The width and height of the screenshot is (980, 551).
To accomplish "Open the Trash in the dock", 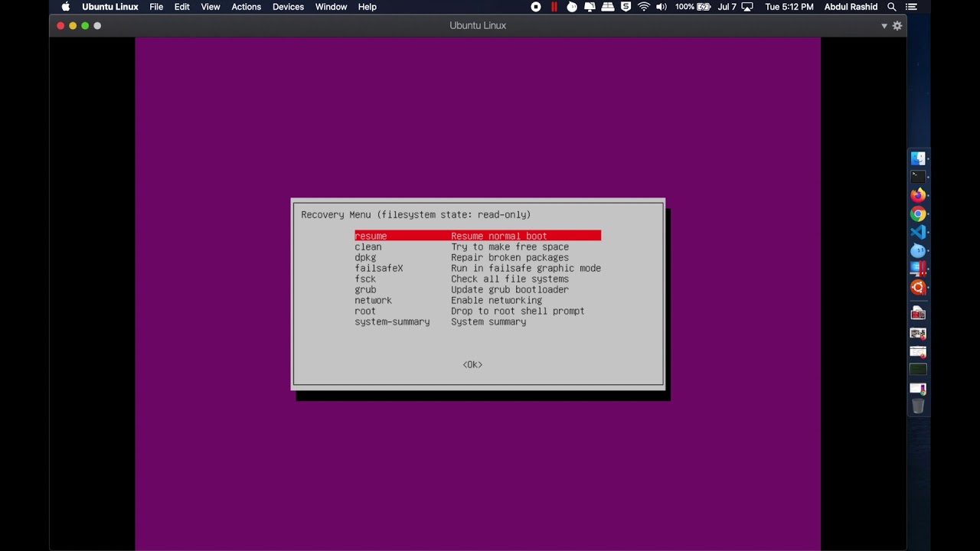I will click(918, 406).
